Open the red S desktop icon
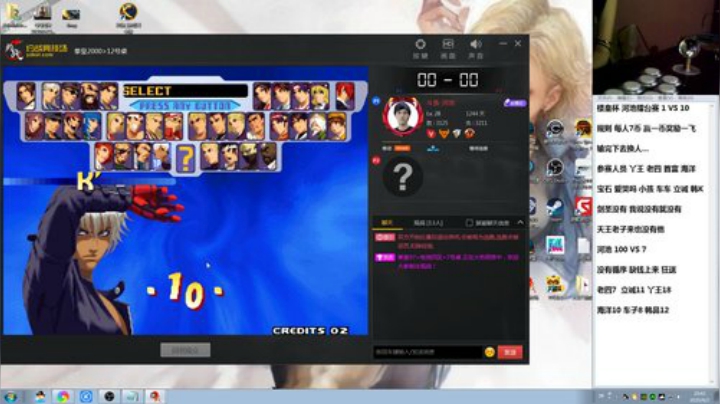This screenshot has height=404, width=720. [583, 208]
